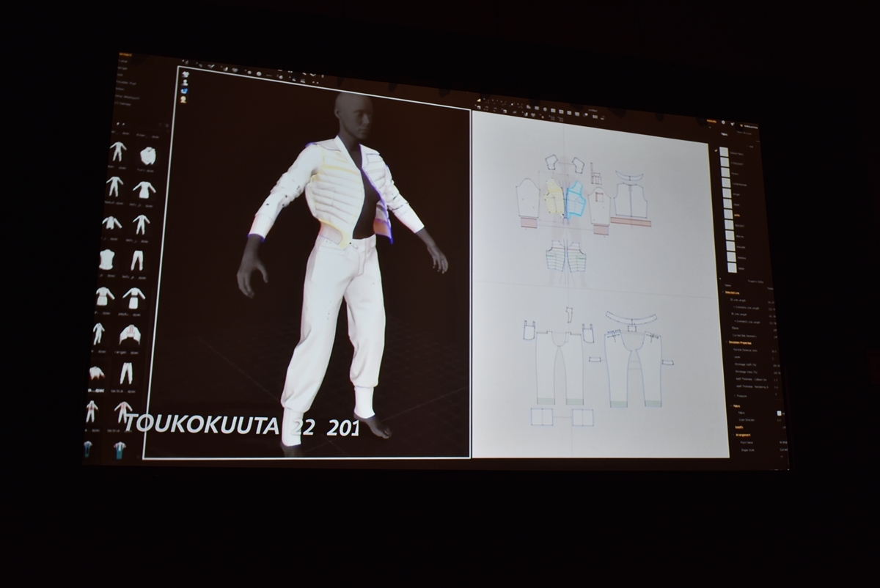Open the cropped top with red hem thumbnail
Viewport: 880px width, 588px height.
[96, 373]
